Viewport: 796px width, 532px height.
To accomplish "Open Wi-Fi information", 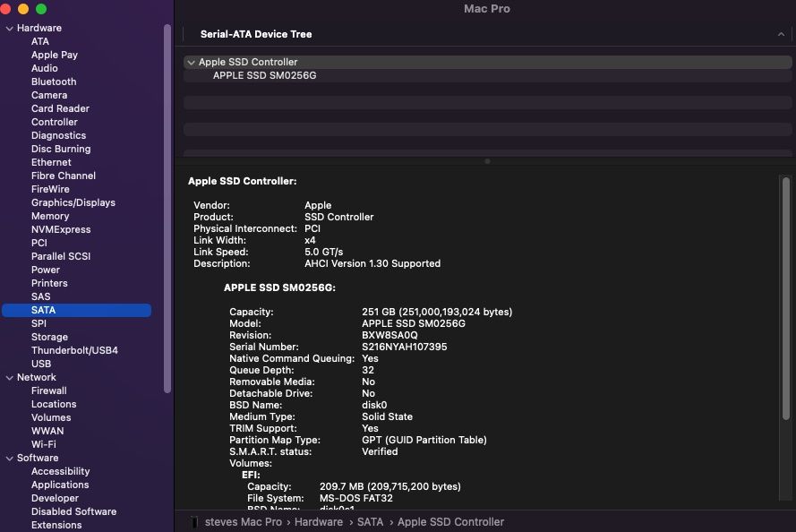I will click(x=44, y=445).
